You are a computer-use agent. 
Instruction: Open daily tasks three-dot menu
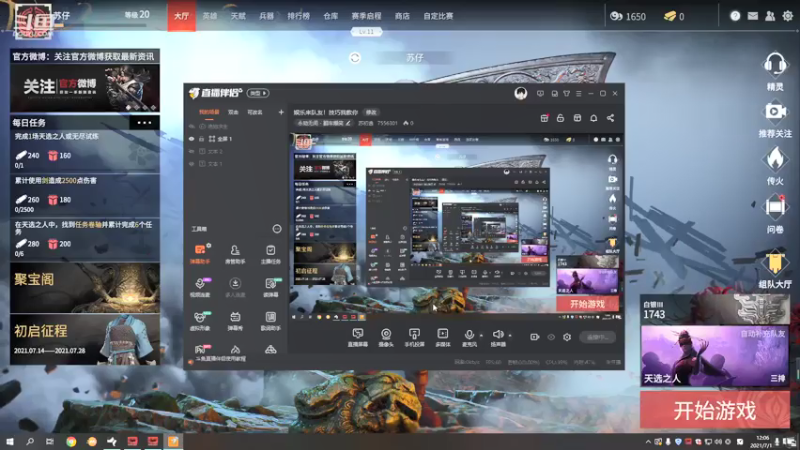tap(144, 122)
